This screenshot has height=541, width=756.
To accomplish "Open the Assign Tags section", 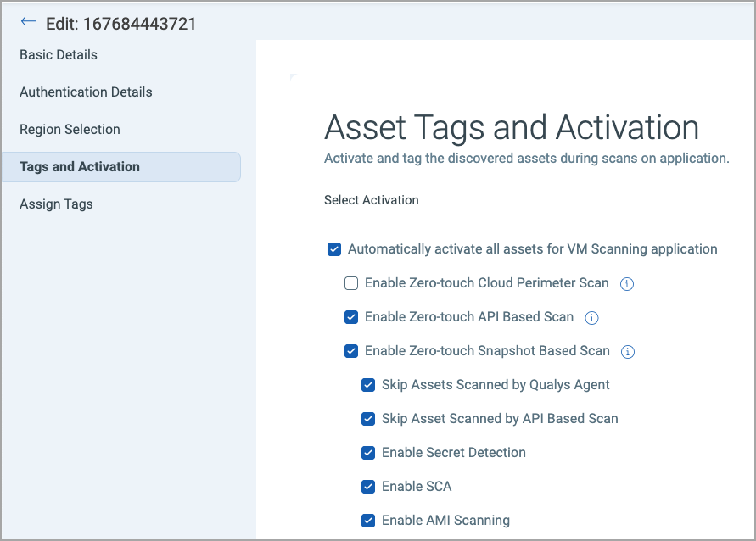I will click(56, 204).
